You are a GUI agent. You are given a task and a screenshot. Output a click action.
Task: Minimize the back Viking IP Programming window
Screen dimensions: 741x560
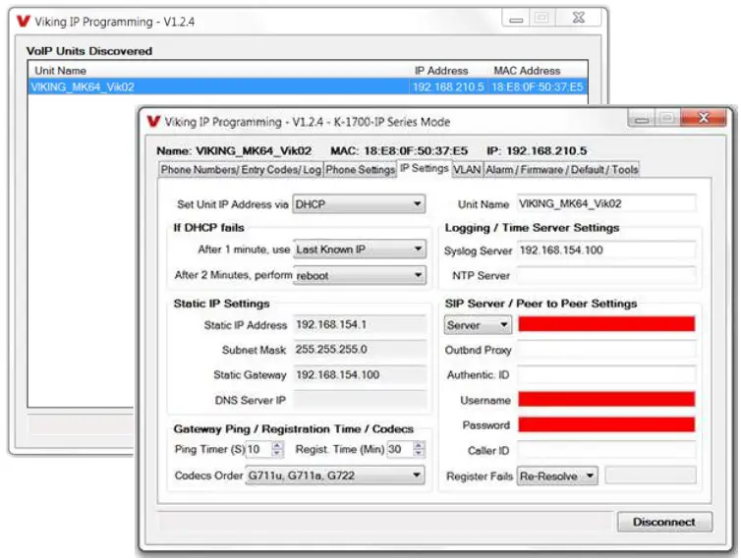point(516,19)
